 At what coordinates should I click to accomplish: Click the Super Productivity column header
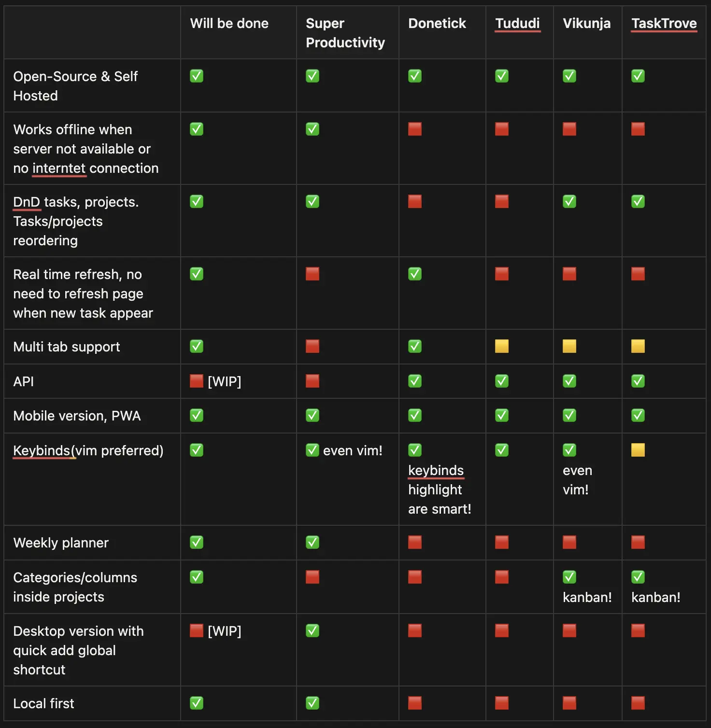pyautogui.click(x=345, y=33)
